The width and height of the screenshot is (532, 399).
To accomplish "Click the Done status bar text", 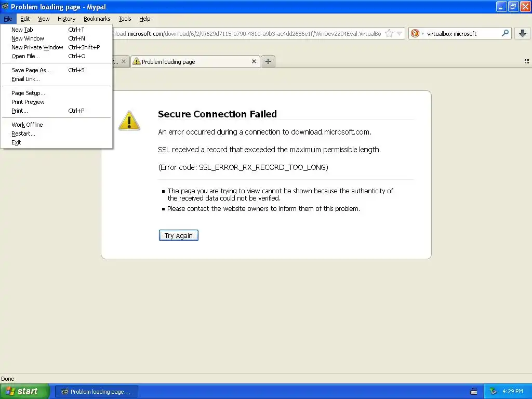I will point(7,379).
